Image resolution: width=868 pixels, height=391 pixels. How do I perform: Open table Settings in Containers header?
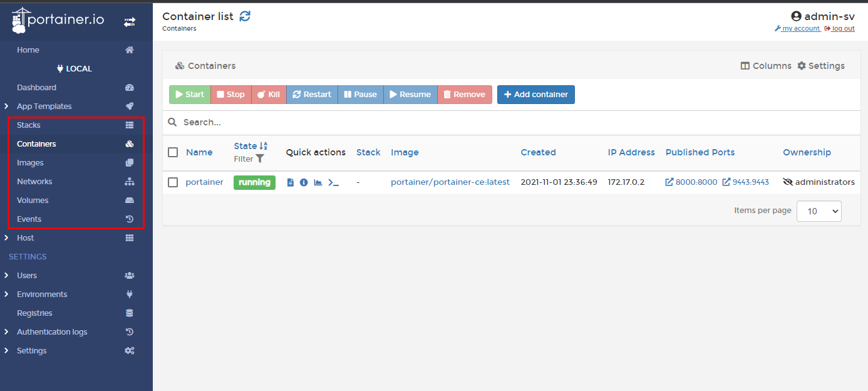(x=821, y=66)
